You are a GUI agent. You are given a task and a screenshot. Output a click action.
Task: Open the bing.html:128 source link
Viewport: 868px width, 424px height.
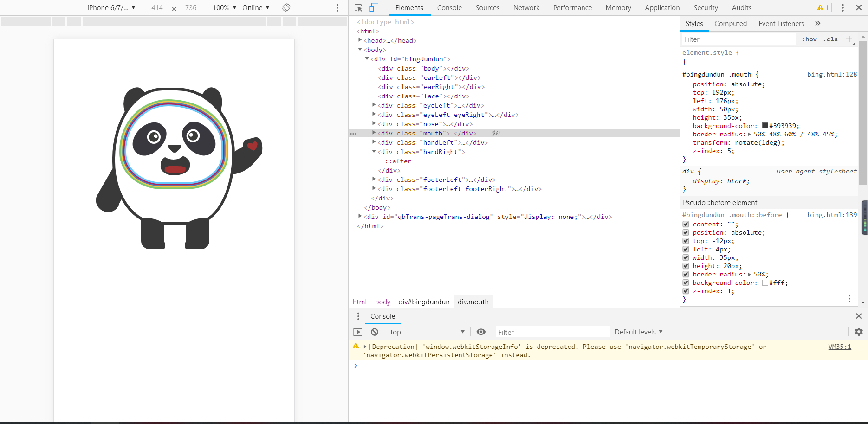click(x=832, y=74)
